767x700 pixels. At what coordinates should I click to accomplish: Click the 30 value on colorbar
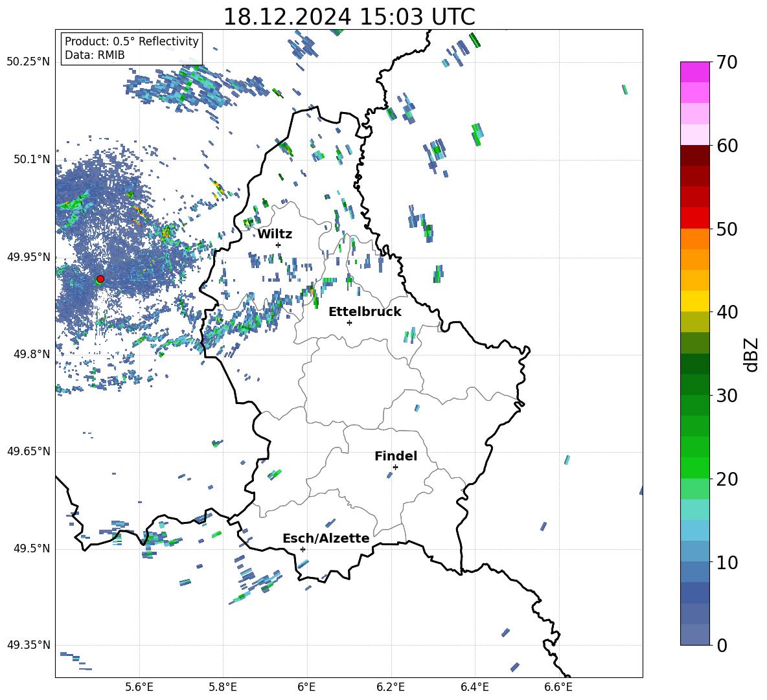tap(727, 396)
